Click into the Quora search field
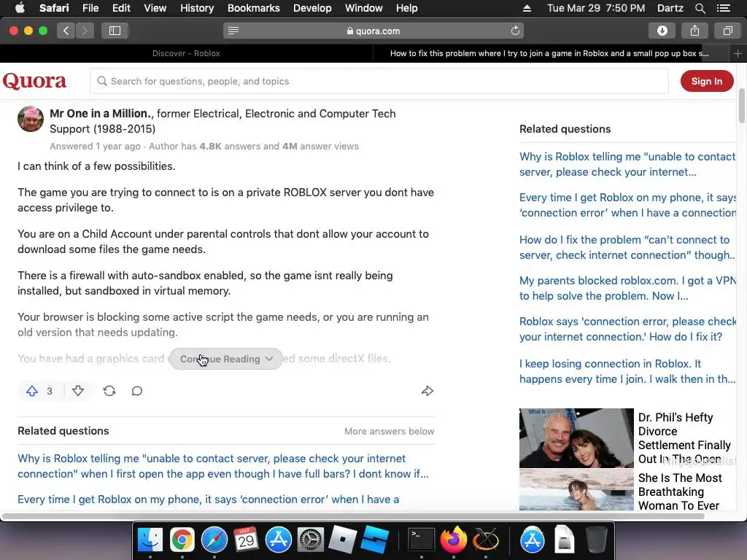The image size is (747, 560). click(x=379, y=81)
